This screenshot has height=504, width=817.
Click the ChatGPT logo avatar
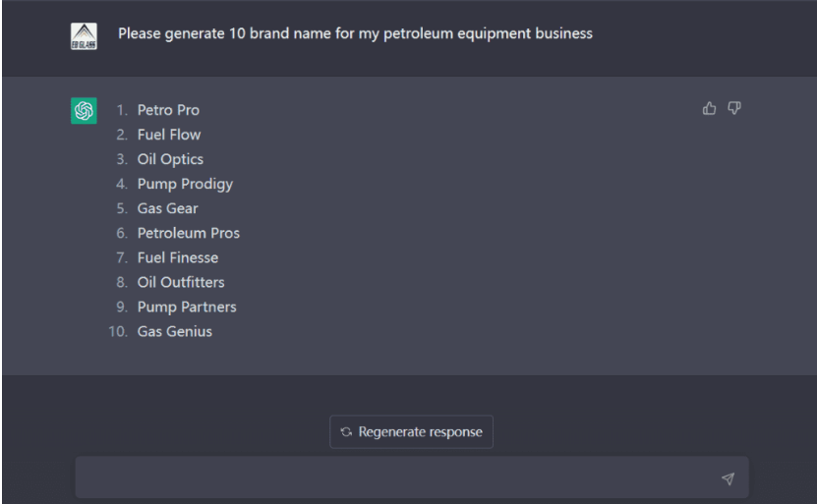pyautogui.click(x=84, y=110)
